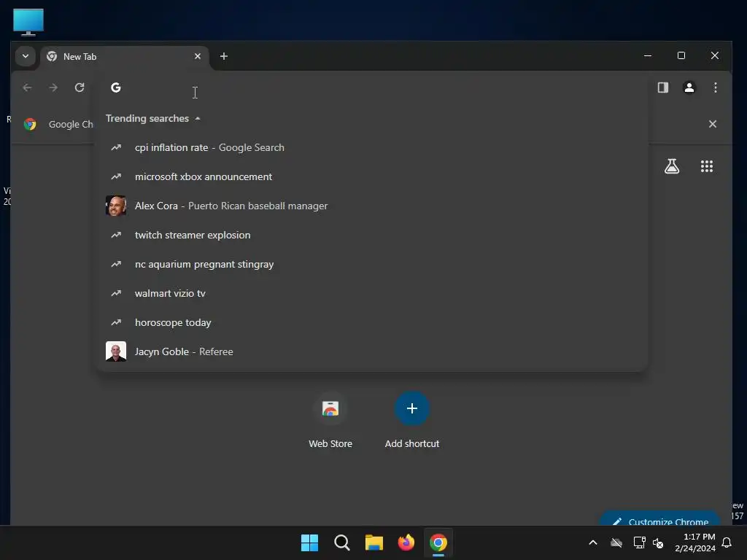
Task: Click the Add shortcut plus button
Action: click(412, 408)
